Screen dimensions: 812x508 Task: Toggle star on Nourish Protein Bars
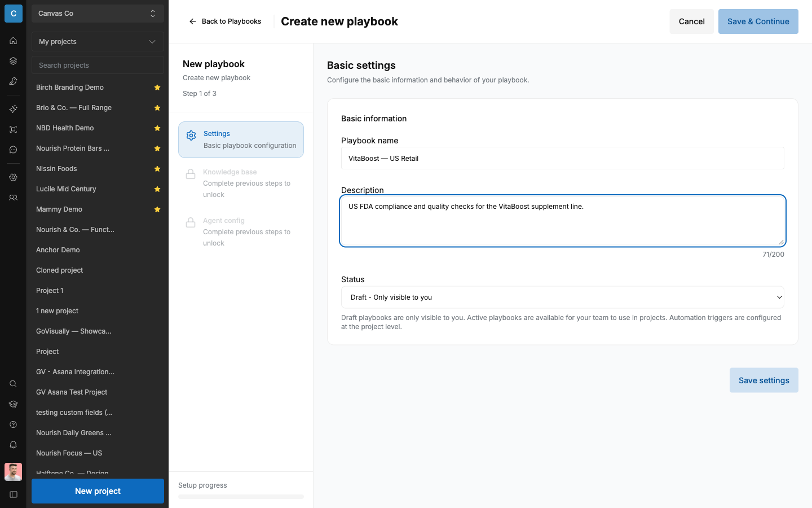click(x=157, y=148)
